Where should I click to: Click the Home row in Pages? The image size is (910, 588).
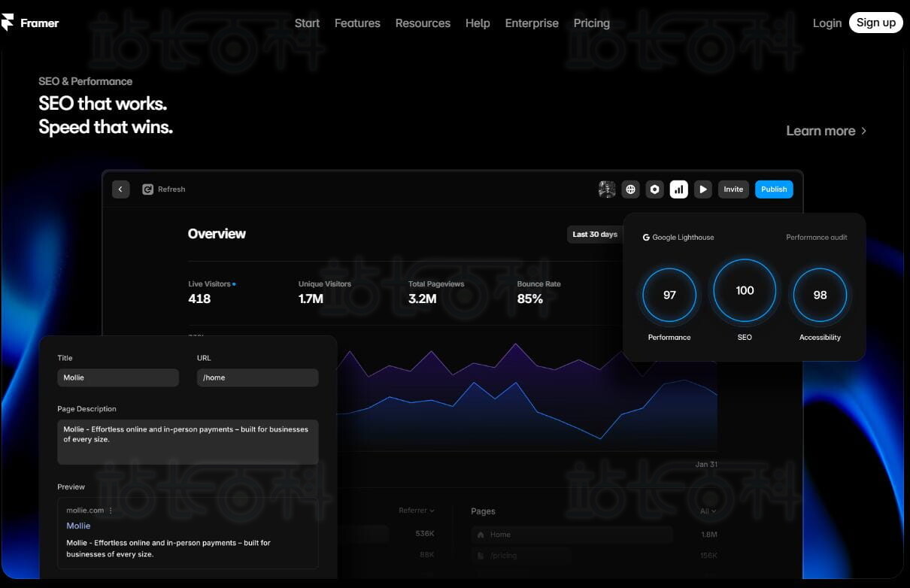[x=572, y=535]
